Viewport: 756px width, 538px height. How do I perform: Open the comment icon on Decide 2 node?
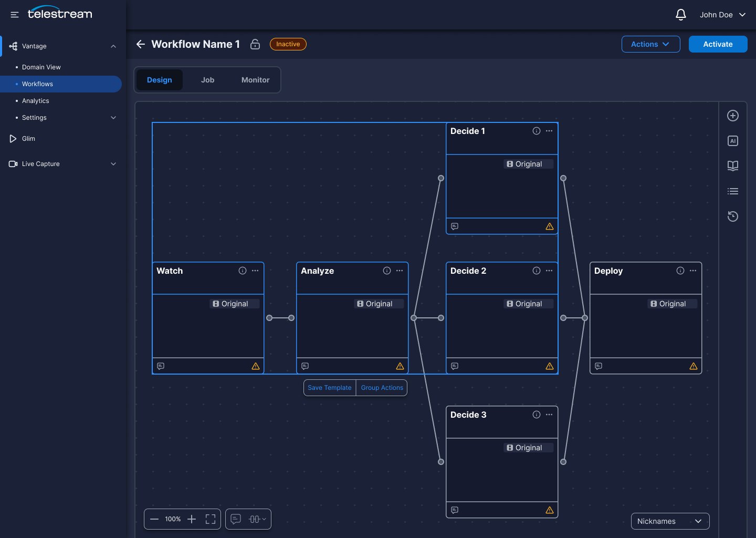[x=455, y=366]
